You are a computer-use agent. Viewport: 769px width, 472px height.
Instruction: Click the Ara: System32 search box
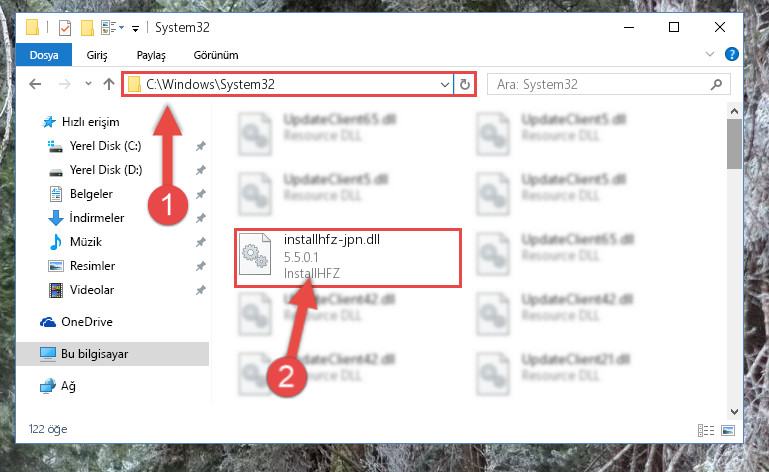tap(601, 84)
